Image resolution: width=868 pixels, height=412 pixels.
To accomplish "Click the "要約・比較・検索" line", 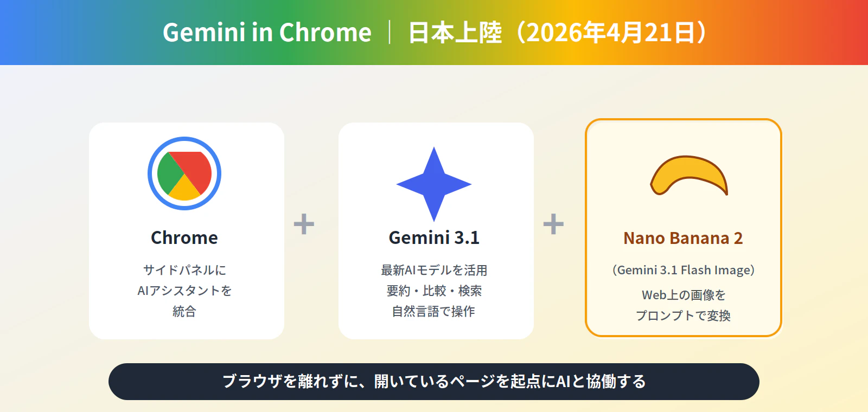I will click(434, 291).
